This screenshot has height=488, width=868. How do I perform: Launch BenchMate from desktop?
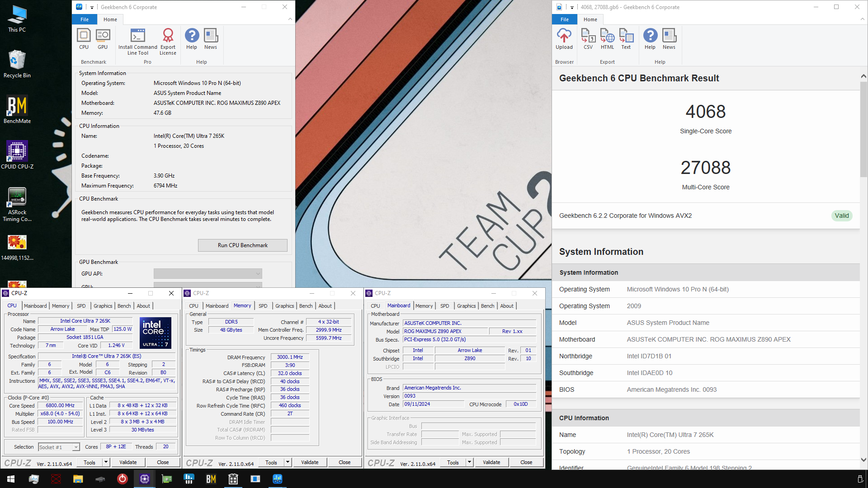[17, 110]
